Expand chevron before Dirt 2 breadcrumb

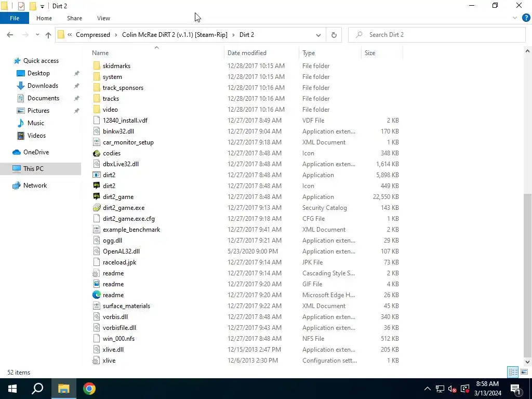click(x=233, y=35)
